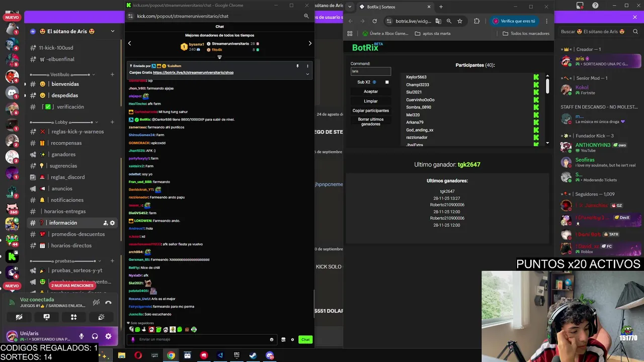Expand the pinned message chevron
The height and width of the screenshot is (362, 644).
(307, 74)
